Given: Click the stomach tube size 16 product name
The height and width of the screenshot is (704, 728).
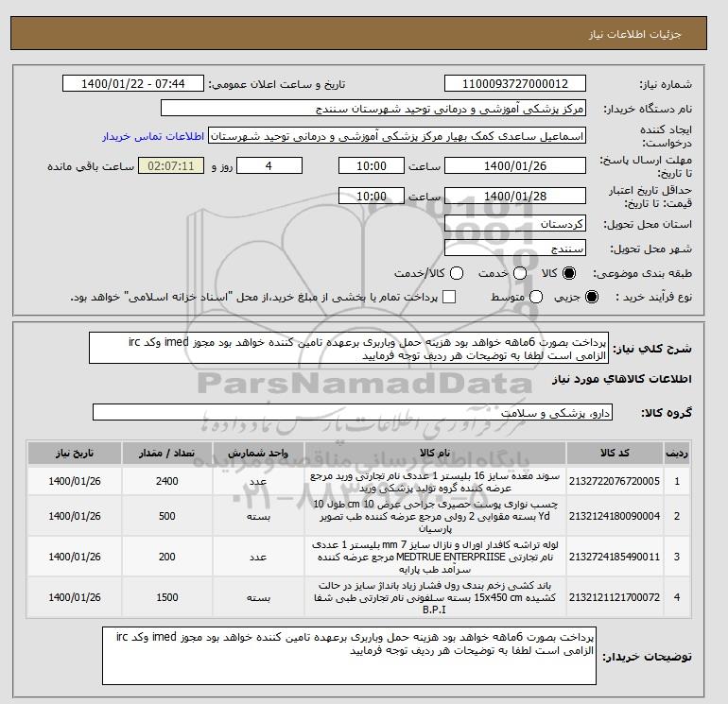Looking at the screenshot, I should click(435, 482).
